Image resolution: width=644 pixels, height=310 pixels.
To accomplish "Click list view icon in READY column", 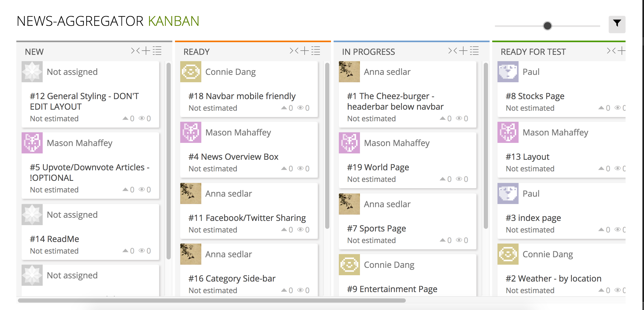I will point(316,51).
